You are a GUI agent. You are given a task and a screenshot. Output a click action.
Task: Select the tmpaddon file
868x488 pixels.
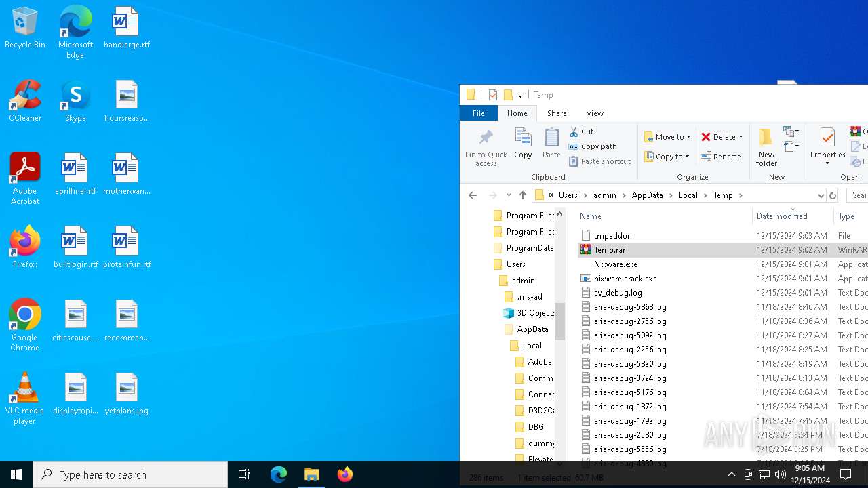[x=612, y=235]
